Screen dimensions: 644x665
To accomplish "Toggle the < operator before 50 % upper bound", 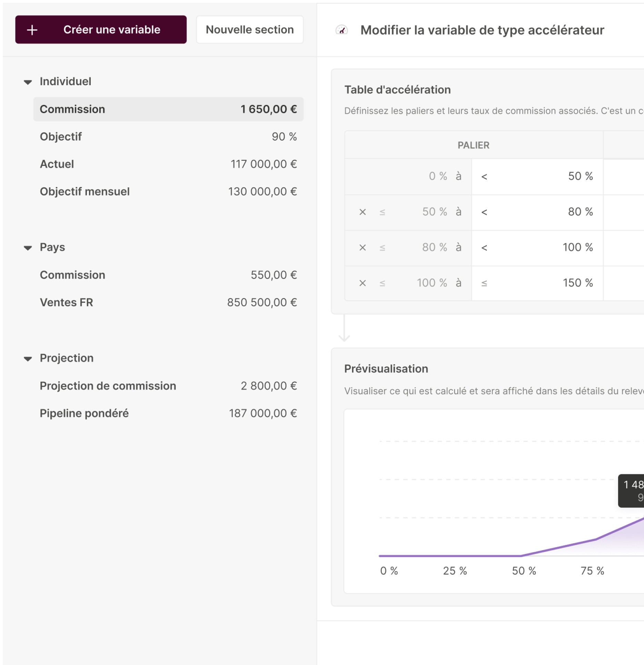I will pyautogui.click(x=484, y=177).
